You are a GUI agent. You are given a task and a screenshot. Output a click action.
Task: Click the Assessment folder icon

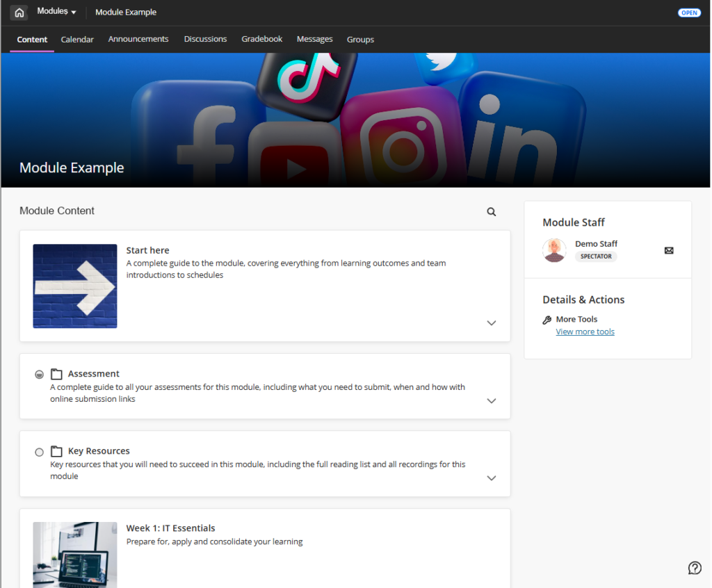point(56,374)
